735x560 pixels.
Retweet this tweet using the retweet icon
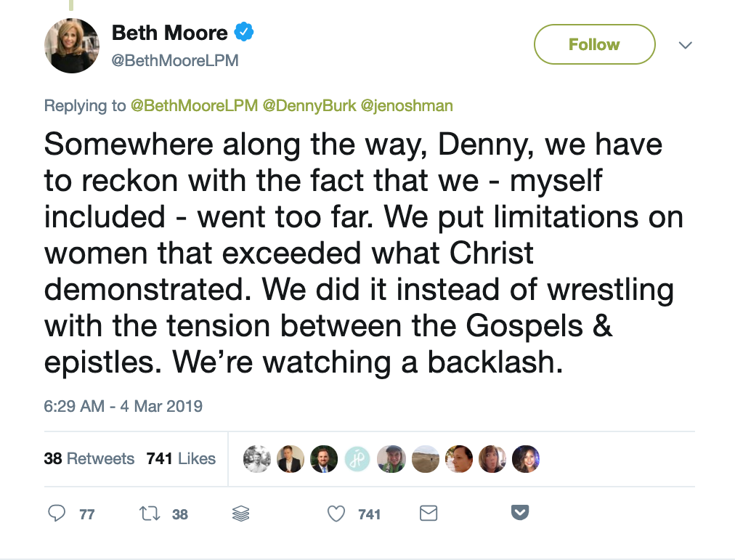(x=149, y=514)
